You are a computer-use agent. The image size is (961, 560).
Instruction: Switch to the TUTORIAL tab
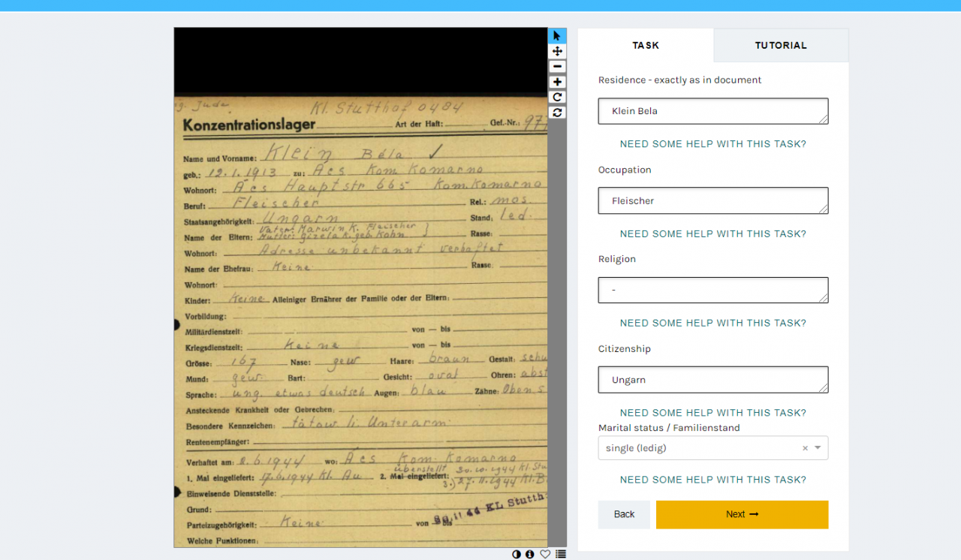pyautogui.click(x=781, y=45)
